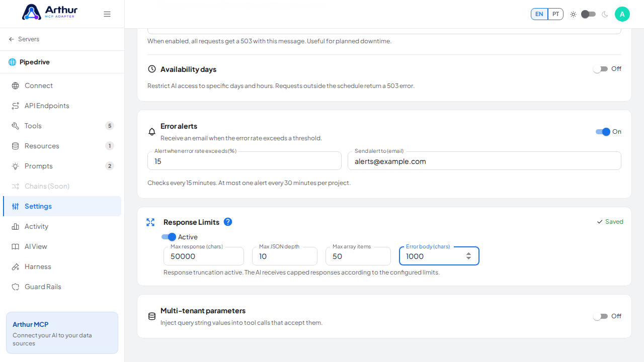The height and width of the screenshot is (362, 644).
Task: Open the Tools page
Action: (62, 126)
